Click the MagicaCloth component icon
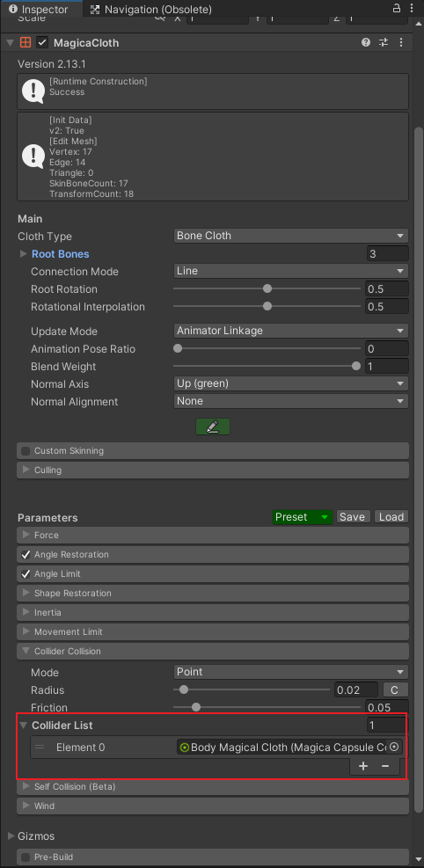Viewport: 424px width, 868px height. coord(25,42)
